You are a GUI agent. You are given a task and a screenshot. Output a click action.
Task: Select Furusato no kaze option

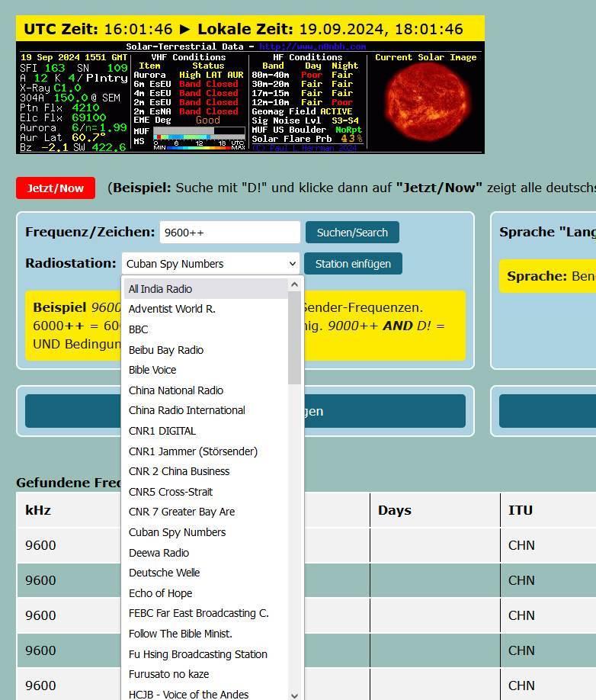click(168, 674)
